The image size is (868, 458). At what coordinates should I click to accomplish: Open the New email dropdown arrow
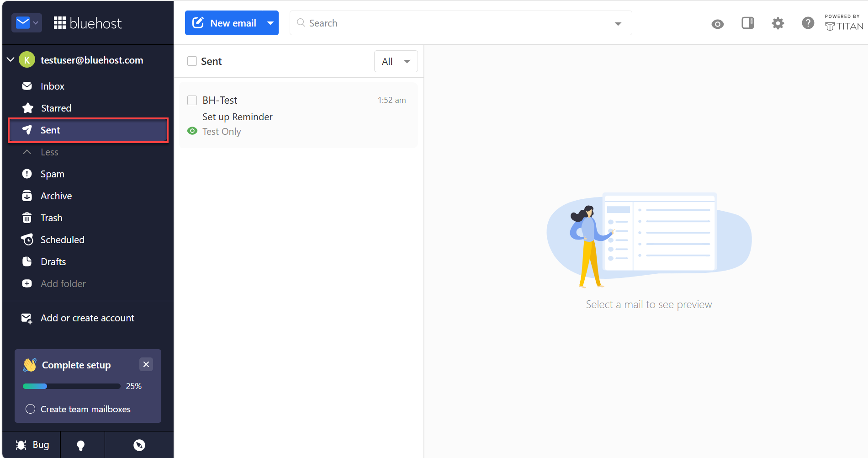pos(270,23)
